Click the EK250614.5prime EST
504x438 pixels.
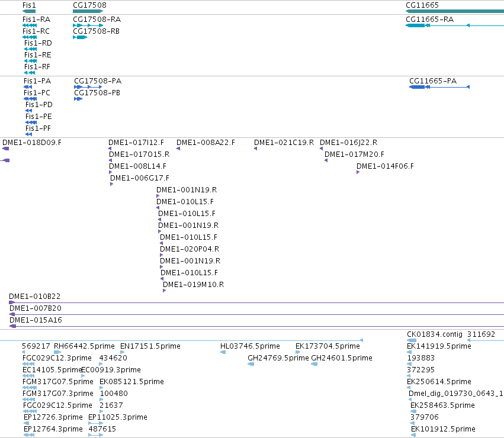click(439, 382)
